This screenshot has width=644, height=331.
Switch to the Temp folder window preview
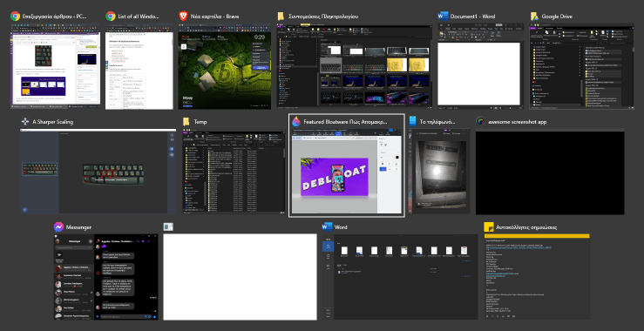[234, 172]
